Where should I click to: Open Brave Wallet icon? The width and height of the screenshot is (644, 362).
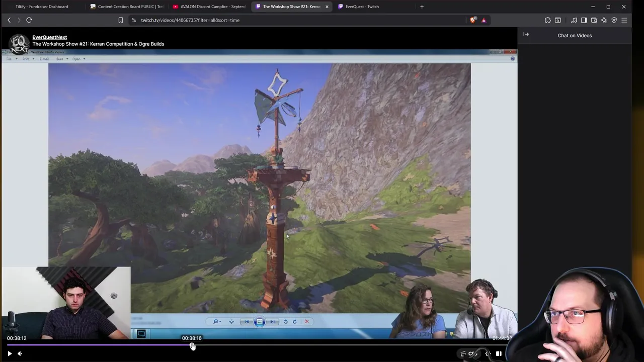point(594,20)
